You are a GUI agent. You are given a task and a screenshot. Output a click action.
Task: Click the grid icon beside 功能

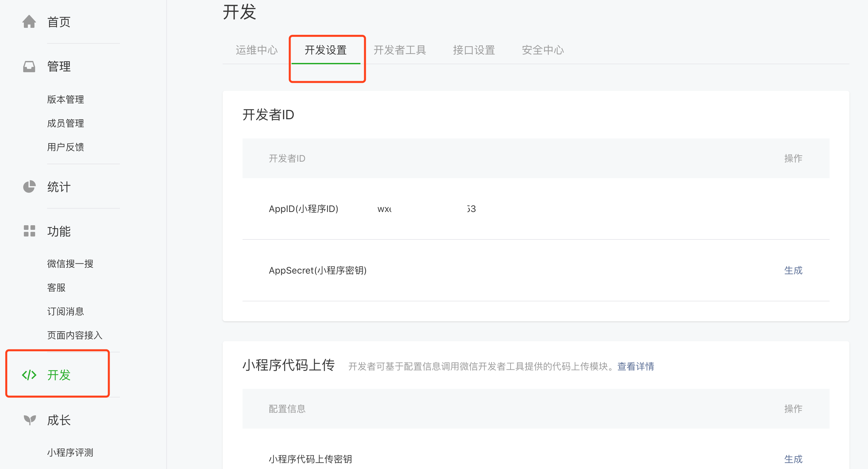click(x=29, y=231)
